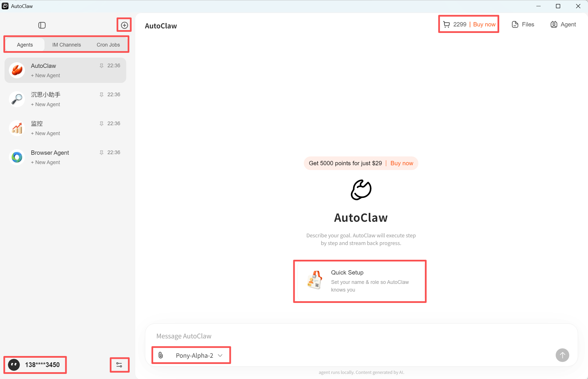Open the Files panel

(x=523, y=24)
